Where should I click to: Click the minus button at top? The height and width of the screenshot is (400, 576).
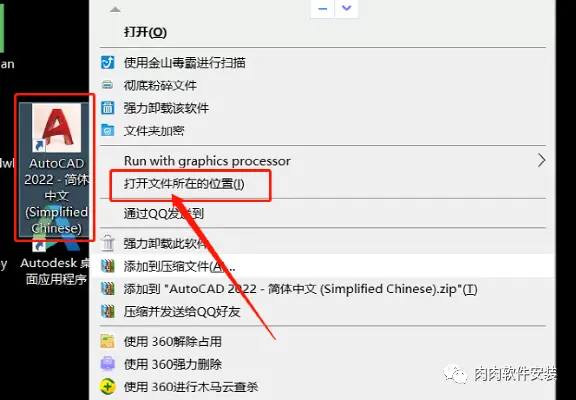click(323, 8)
